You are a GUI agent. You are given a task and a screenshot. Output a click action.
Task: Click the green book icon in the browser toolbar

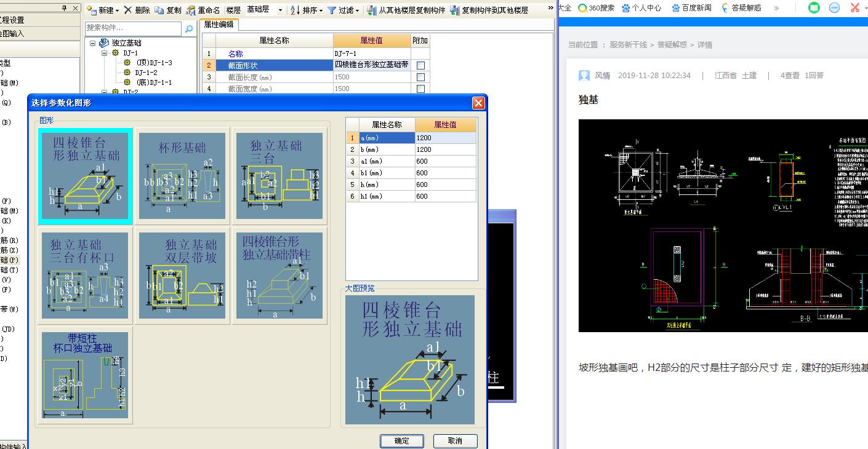pyautogui.click(x=814, y=8)
